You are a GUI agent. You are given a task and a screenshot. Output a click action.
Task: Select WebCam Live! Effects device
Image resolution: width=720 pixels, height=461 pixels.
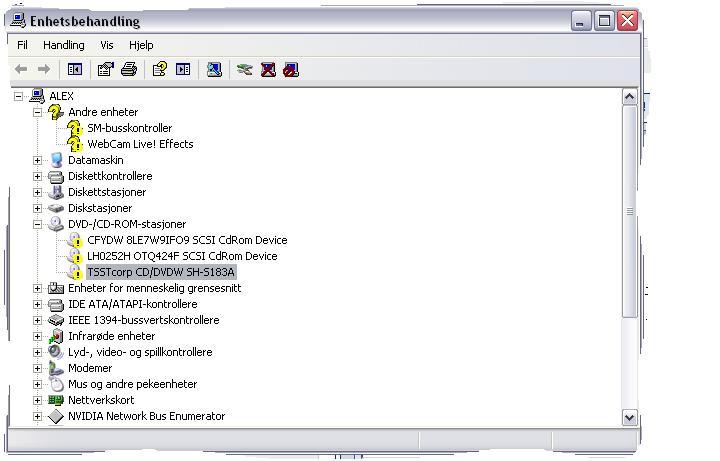tap(140, 144)
